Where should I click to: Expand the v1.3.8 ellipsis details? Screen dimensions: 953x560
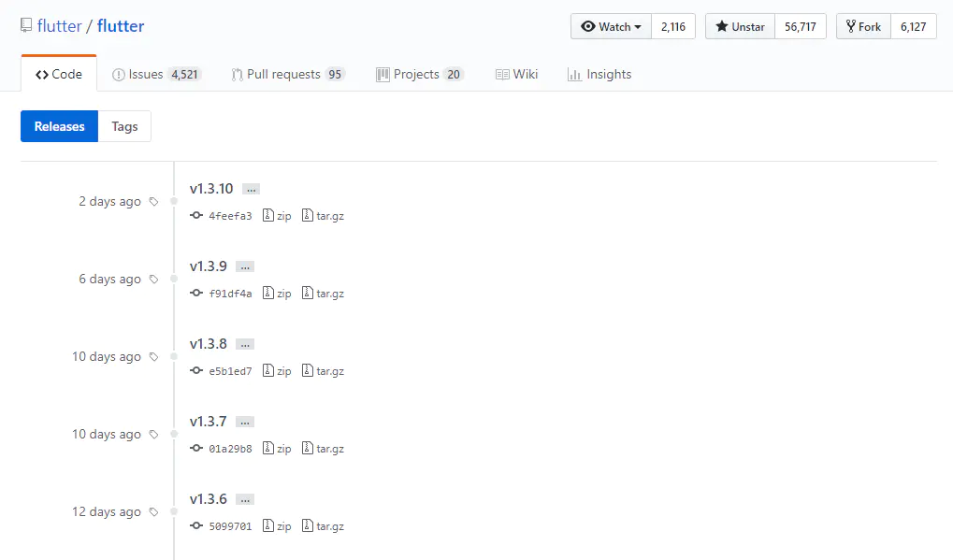click(x=245, y=344)
